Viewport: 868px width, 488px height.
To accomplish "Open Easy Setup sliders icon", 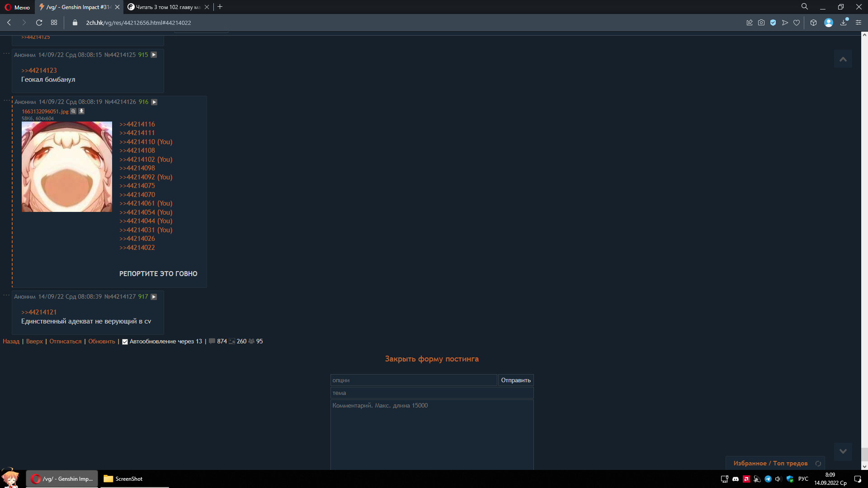I will (859, 23).
